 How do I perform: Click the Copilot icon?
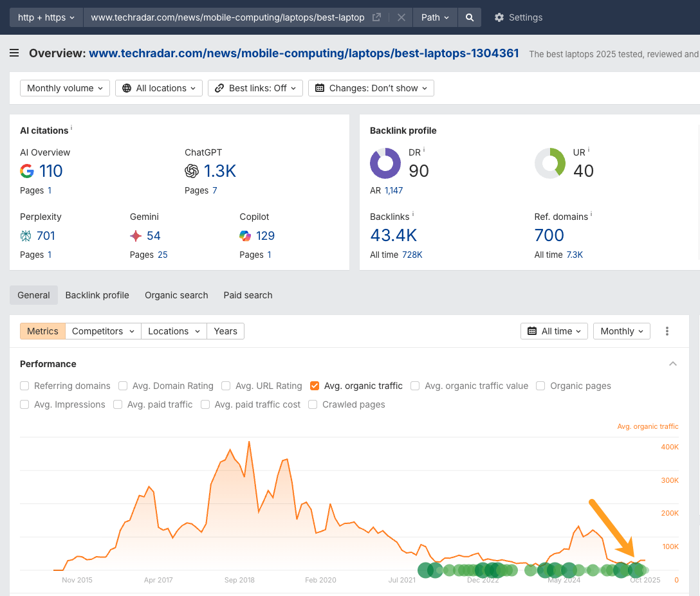[x=246, y=236]
